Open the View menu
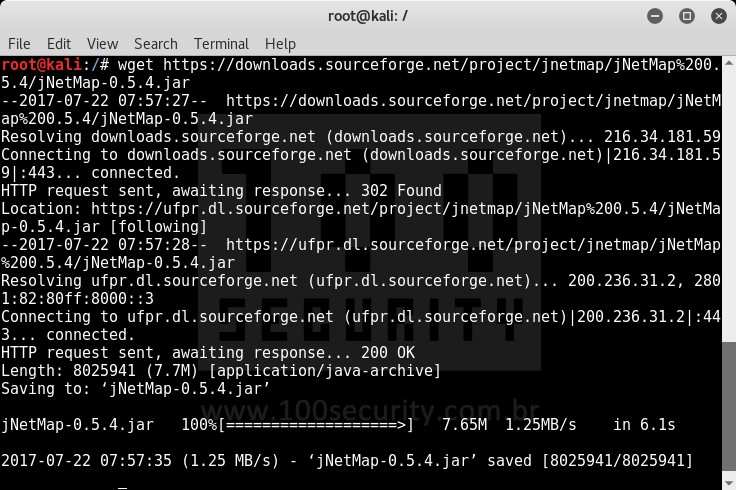The height and width of the screenshot is (490, 736). 102,44
